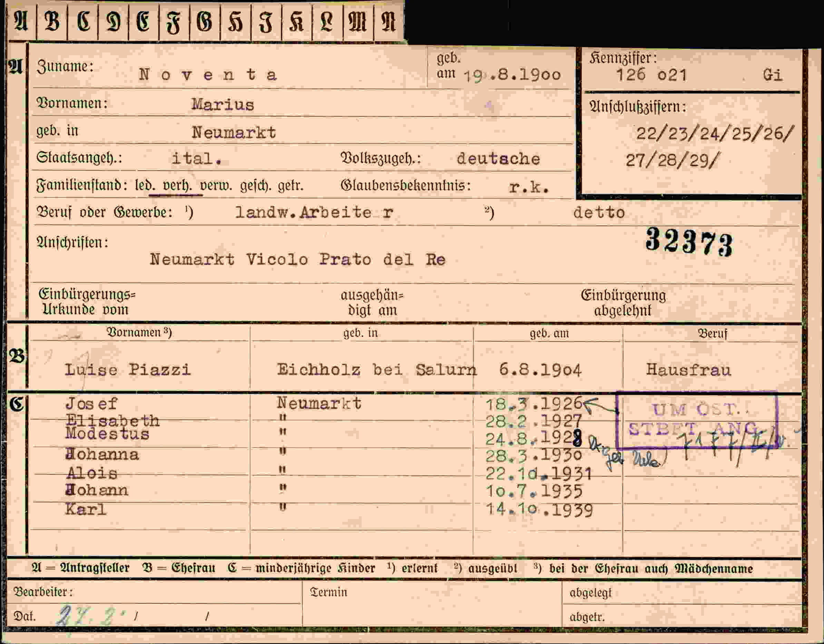Click child's name 'Johanna'

[x=102, y=455]
